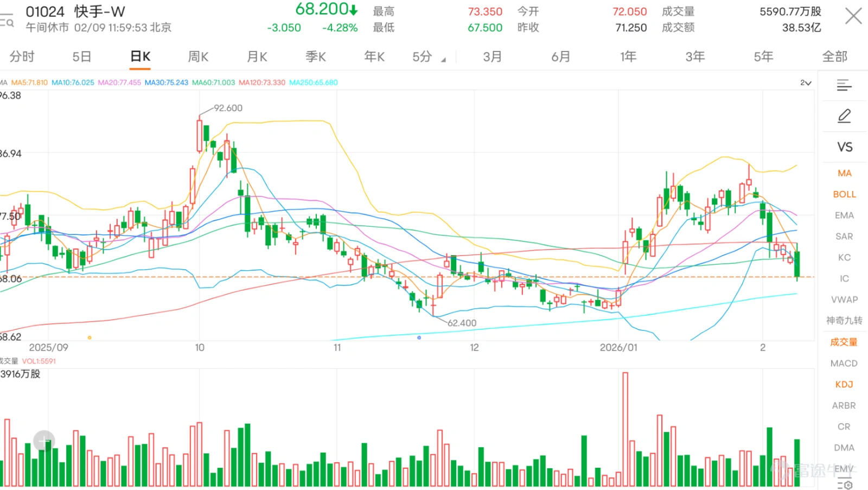This screenshot has width=868, height=490.
Task: Enable the DMA sub-indicator
Action: point(844,448)
